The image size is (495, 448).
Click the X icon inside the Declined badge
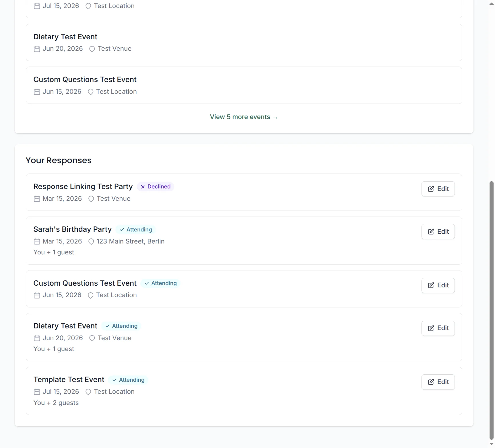[143, 187]
